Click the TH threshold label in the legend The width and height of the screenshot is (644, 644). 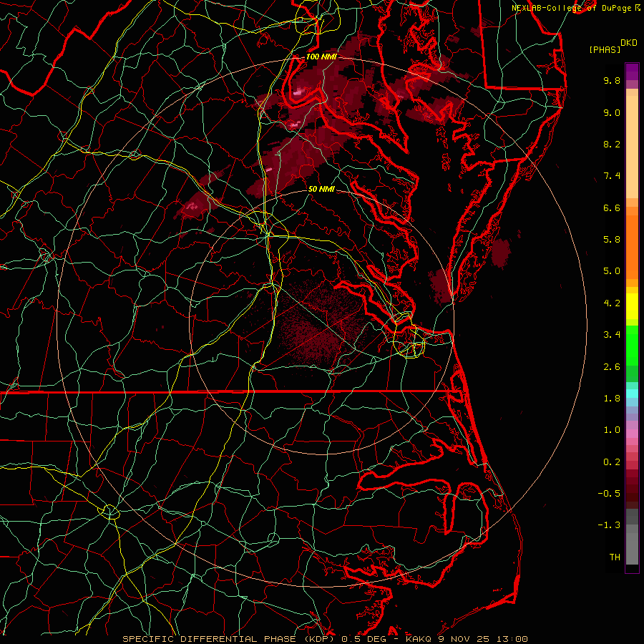615,557
